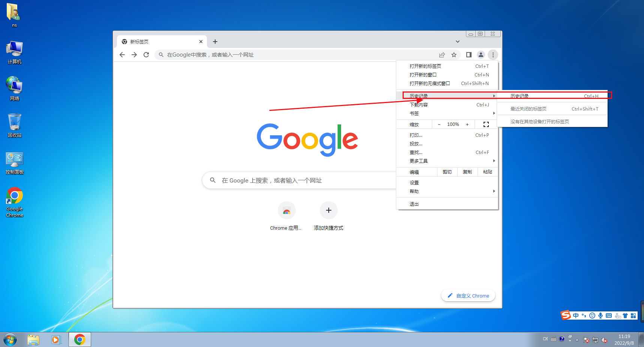Go forward using the forward arrow
The width and height of the screenshot is (644, 347).
point(134,55)
